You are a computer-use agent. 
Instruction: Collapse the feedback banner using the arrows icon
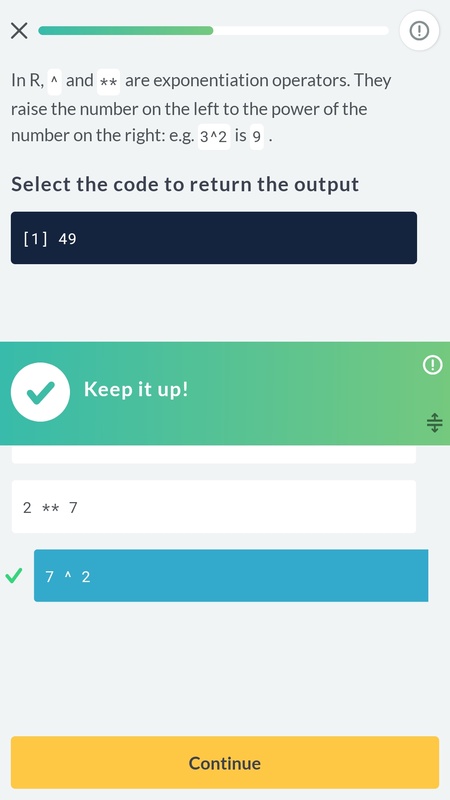point(434,422)
